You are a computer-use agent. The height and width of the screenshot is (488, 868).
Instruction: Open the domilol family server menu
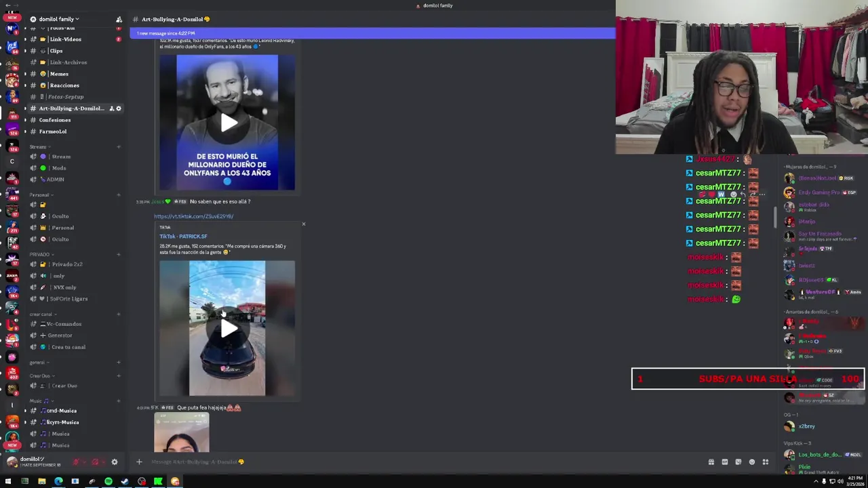pos(58,19)
